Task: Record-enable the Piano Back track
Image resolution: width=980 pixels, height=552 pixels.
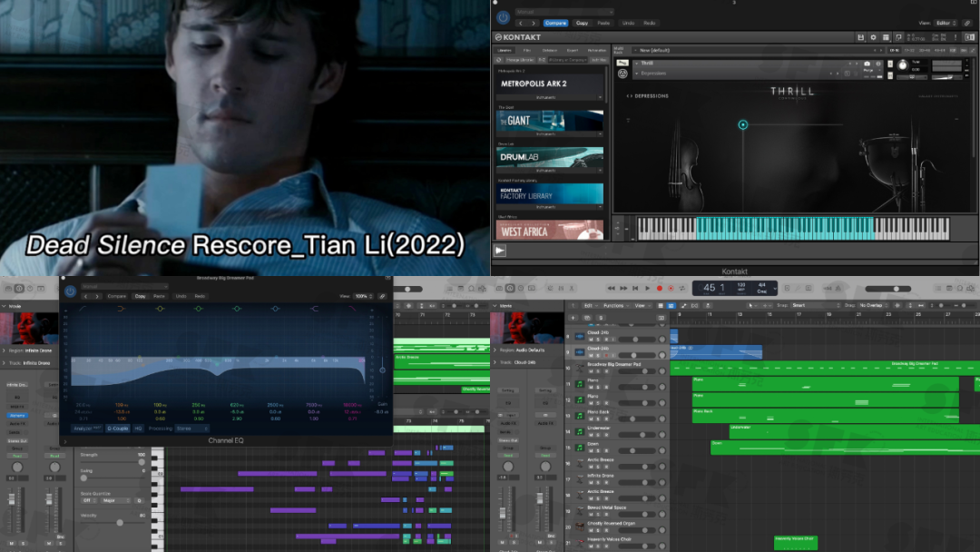Action: point(605,419)
